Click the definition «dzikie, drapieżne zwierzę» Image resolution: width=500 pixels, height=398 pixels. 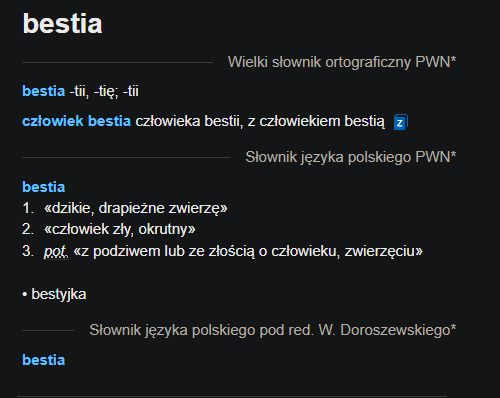[136, 208]
